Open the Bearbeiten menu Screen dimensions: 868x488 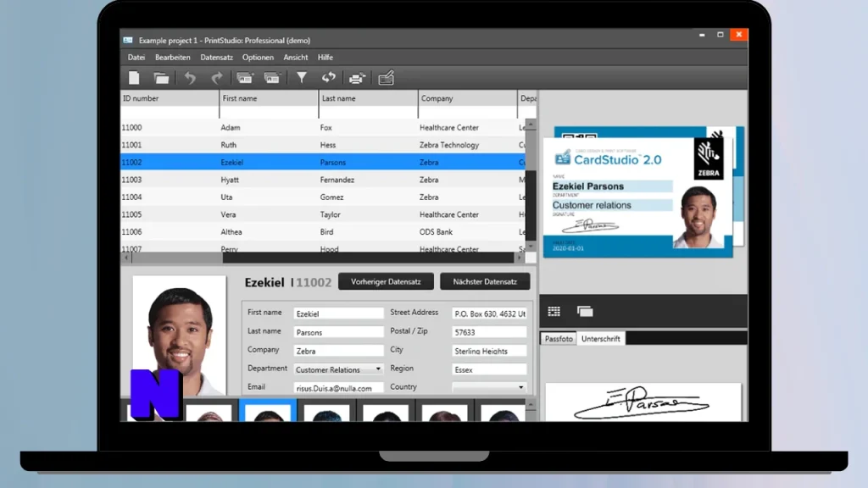(173, 57)
